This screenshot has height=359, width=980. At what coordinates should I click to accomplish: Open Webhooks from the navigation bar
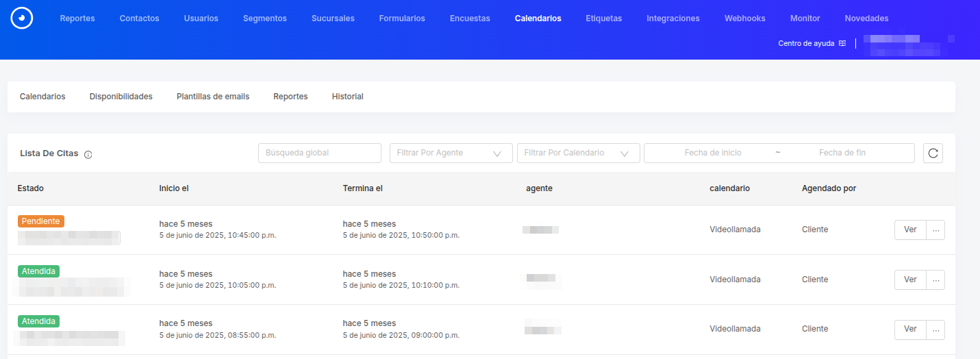point(745,18)
